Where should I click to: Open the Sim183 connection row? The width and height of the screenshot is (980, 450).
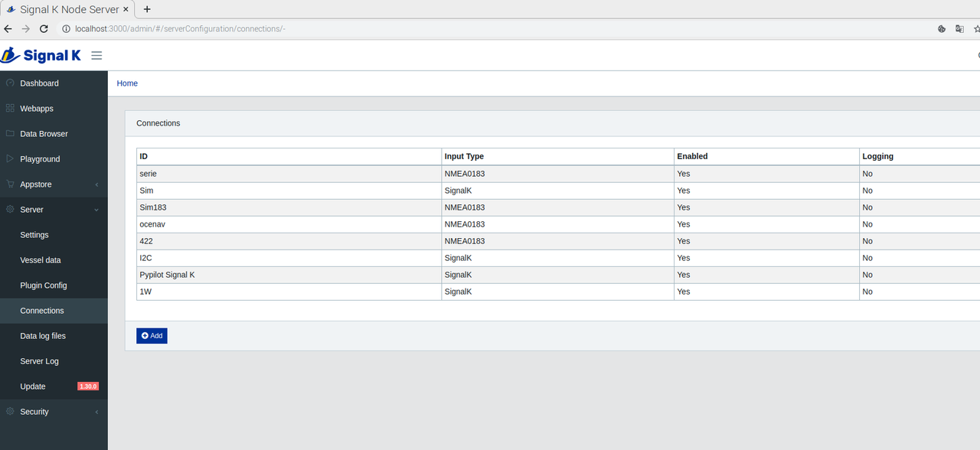(558, 207)
